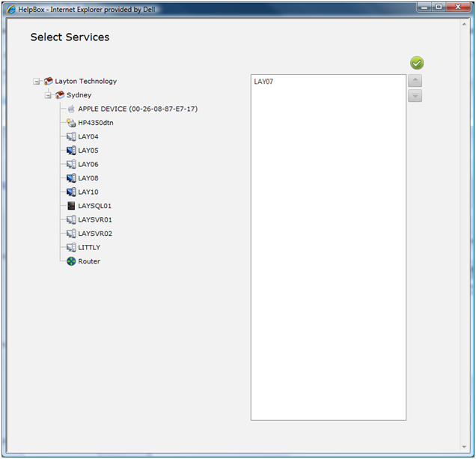Click the LAY05 computer icon
This screenshot has height=459, width=476.
pyautogui.click(x=71, y=151)
